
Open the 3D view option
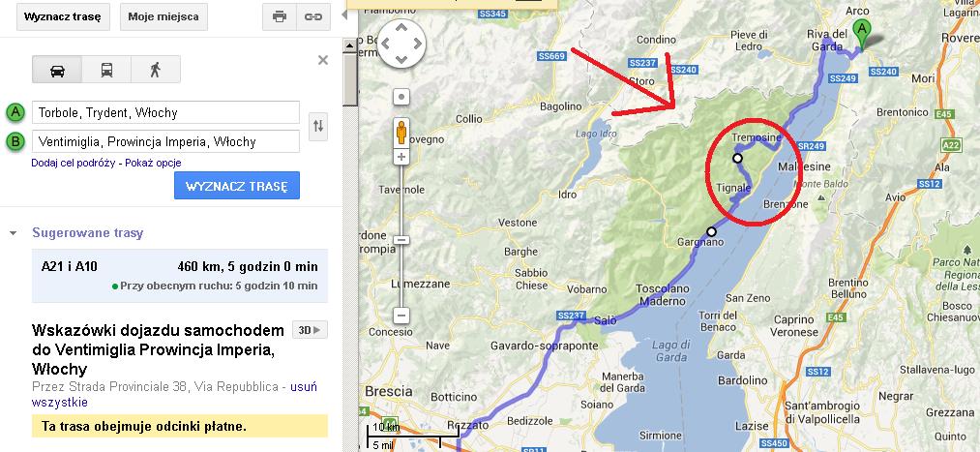[310, 330]
